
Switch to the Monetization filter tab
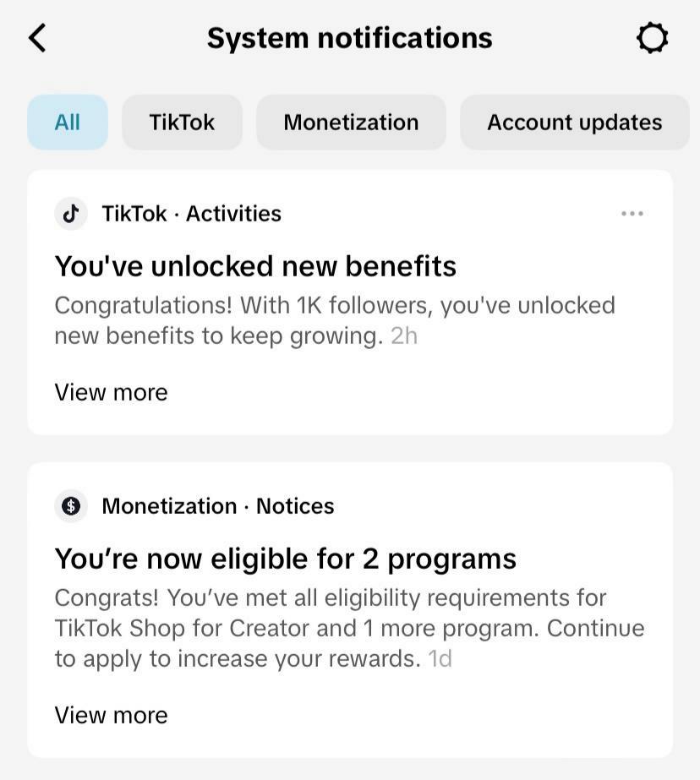(x=351, y=123)
